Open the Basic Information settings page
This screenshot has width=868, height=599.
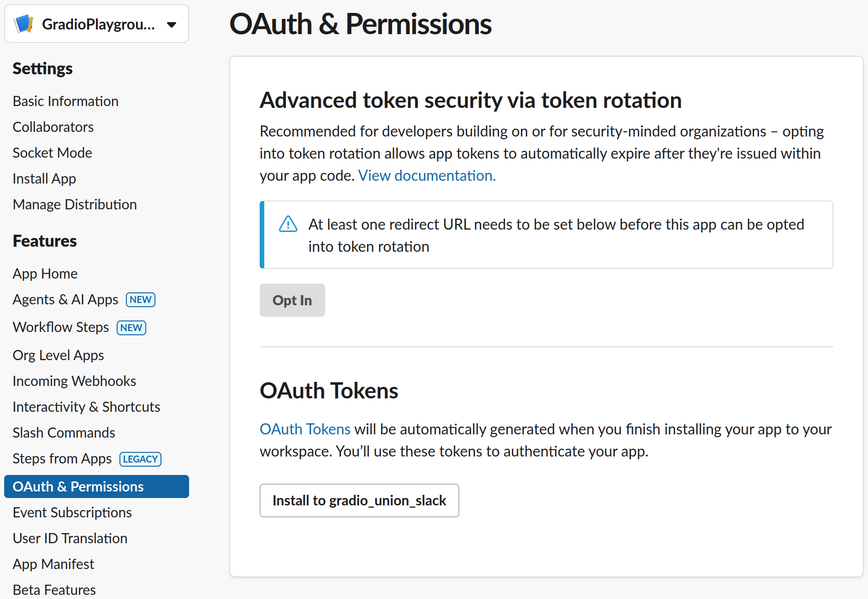click(x=65, y=101)
